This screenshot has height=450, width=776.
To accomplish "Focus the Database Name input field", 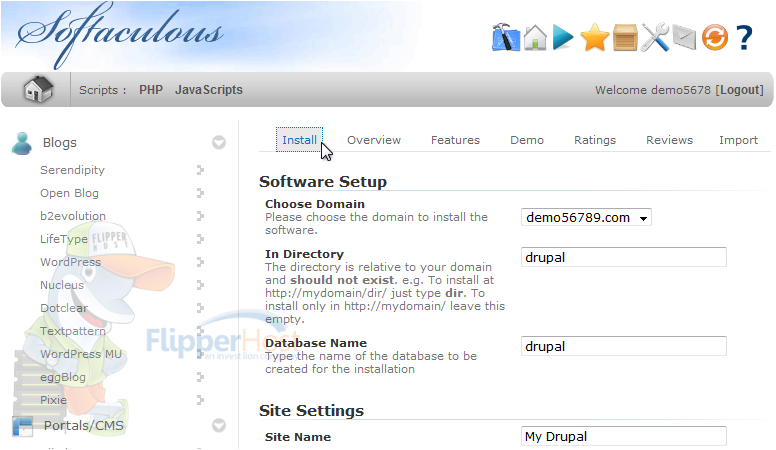I will pyautogui.click(x=624, y=346).
